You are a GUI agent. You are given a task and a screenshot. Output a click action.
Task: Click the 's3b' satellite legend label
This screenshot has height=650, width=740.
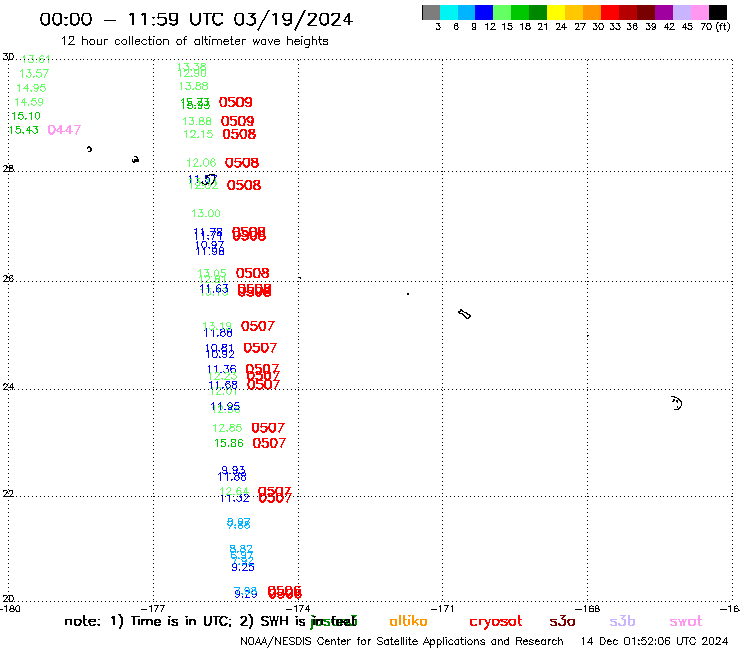(x=622, y=621)
